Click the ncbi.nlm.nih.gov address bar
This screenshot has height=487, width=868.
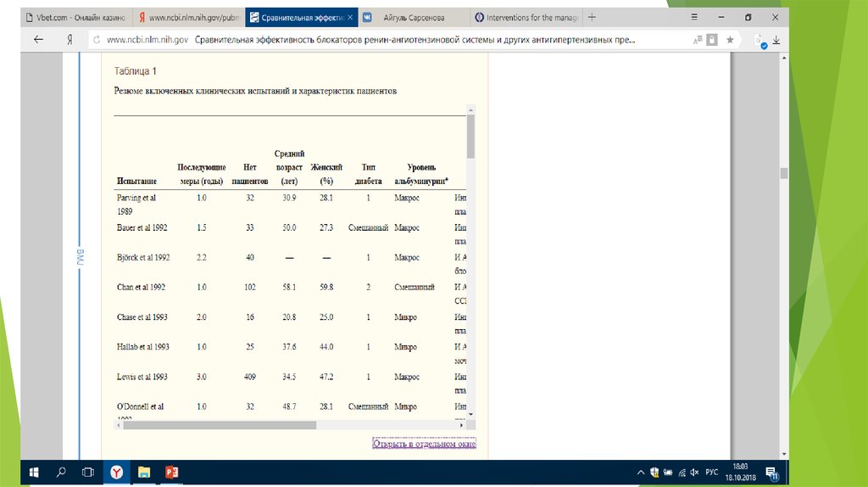pyautogui.click(x=381, y=40)
